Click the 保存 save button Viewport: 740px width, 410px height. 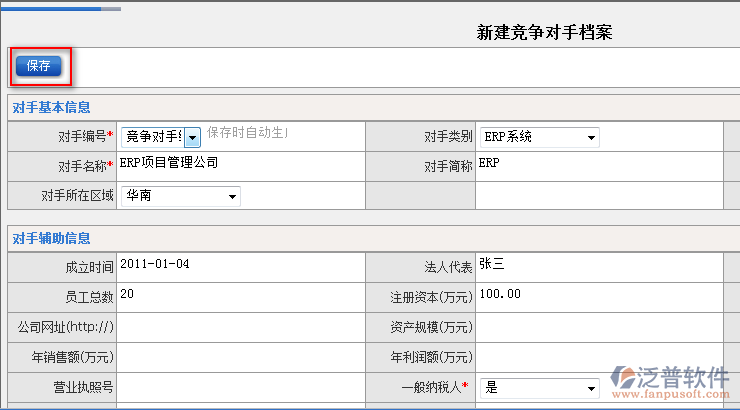[39, 66]
